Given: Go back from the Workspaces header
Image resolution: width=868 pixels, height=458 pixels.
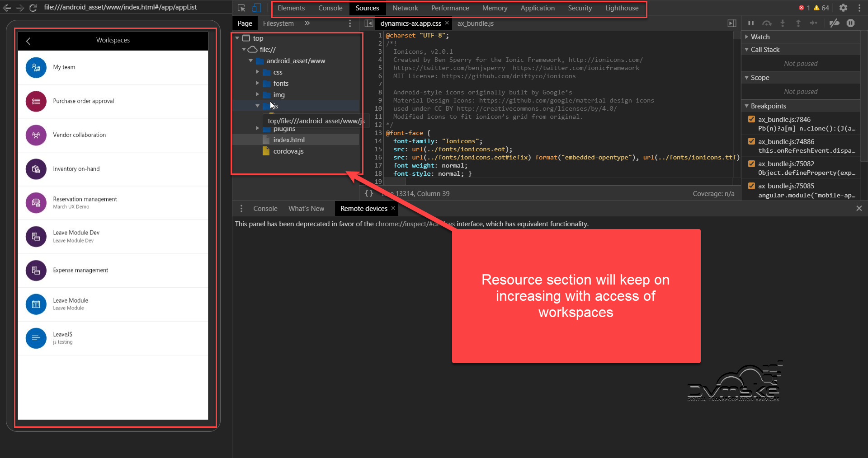Looking at the screenshot, I should click(28, 41).
